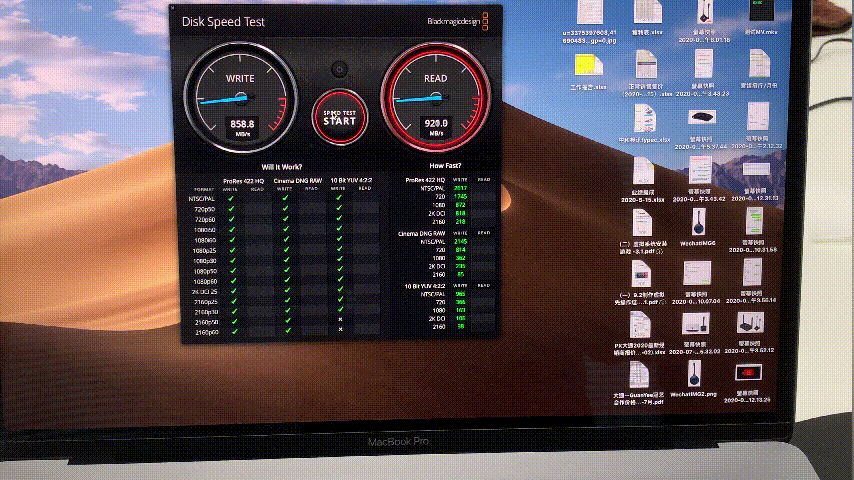This screenshot has height=480, width=854.
Task: Select screenshot file ending 12.13.29
Action: coord(748,384)
